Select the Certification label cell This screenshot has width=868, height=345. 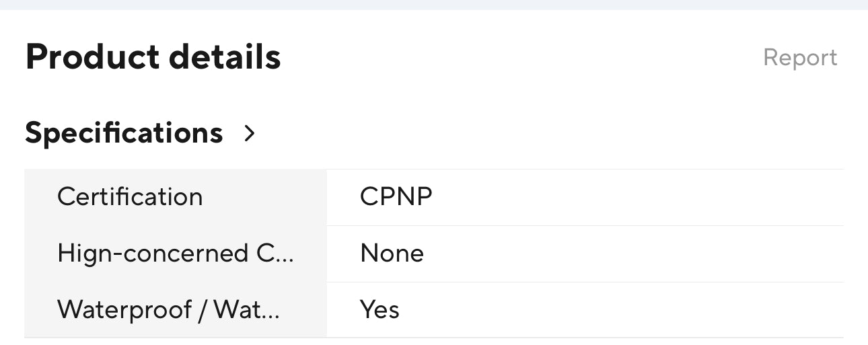click(130, 197)
